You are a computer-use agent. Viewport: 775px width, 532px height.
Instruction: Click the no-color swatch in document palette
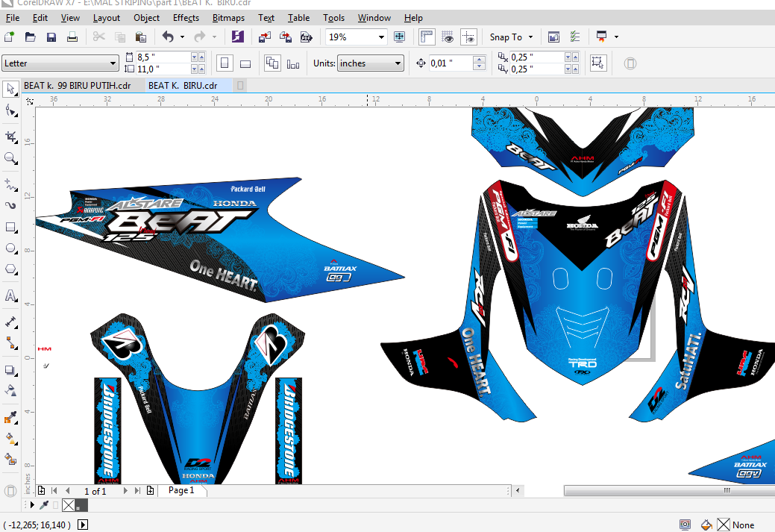pyautogui.click(x=68, y=505)
